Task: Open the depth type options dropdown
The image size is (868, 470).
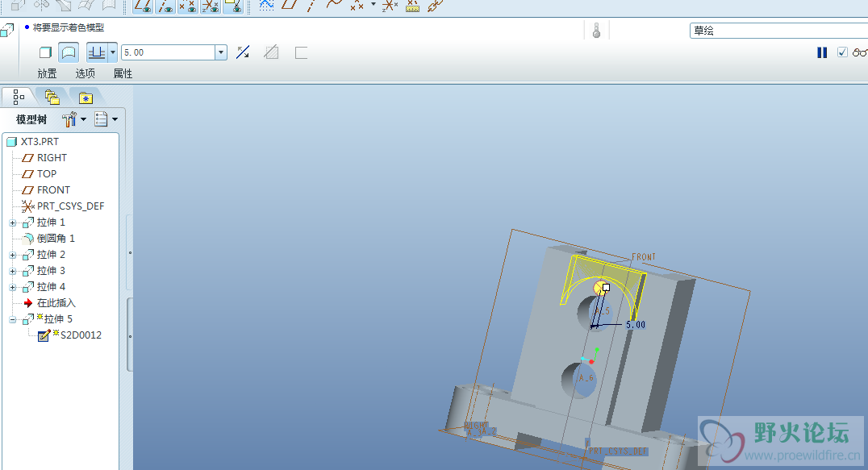Action: [112, 52]
